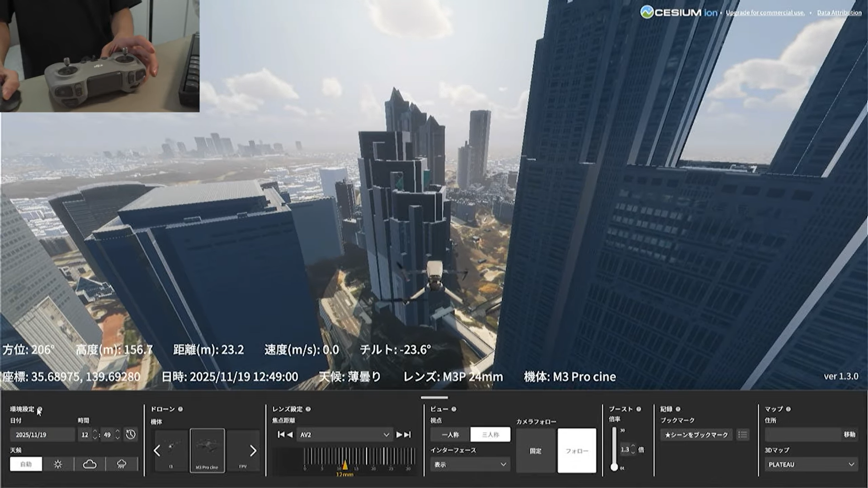The width and height of the screenshot is (868, 488).
Task: Open the bookmark list icon
Action: point(742,435)
